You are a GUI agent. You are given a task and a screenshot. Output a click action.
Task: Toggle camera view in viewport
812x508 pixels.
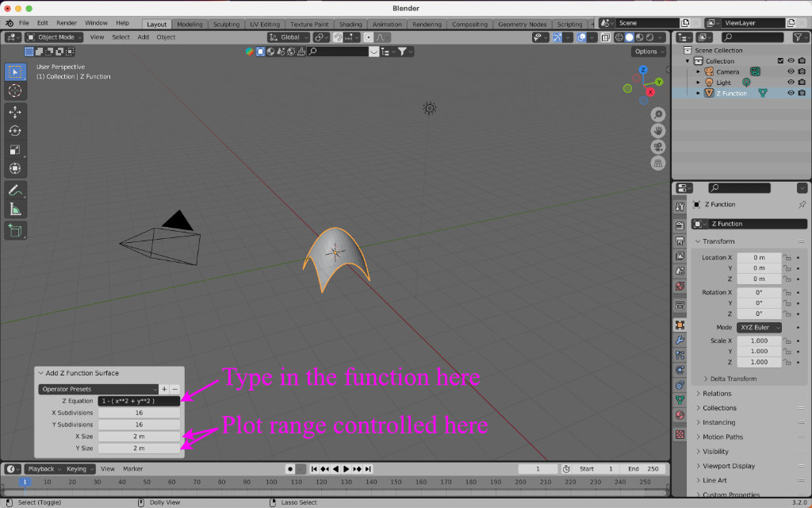(x=658, y=148)
